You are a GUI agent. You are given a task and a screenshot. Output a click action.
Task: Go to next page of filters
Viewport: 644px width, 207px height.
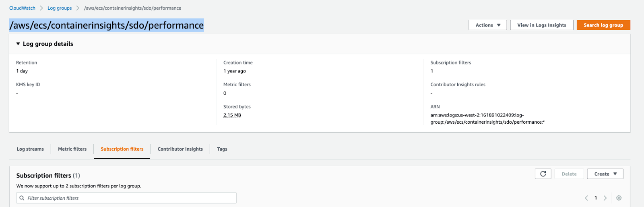(x=605, y=198)
